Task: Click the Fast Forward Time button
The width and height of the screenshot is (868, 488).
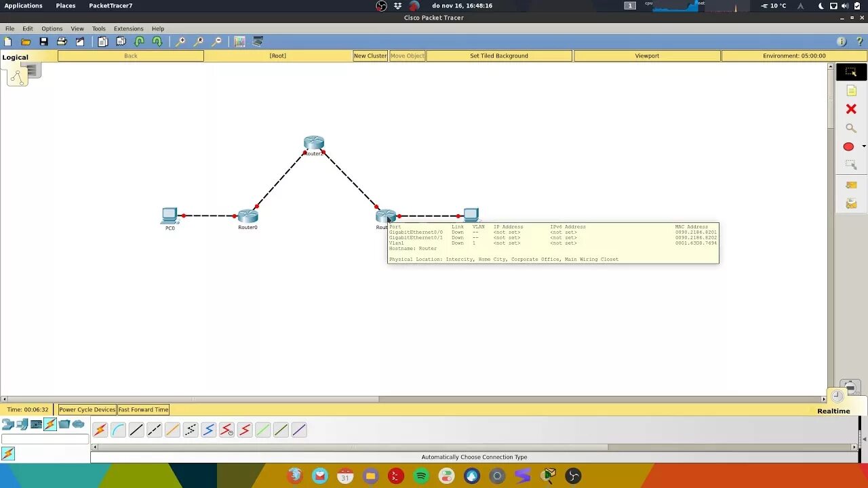Action: tap(143, 409)
